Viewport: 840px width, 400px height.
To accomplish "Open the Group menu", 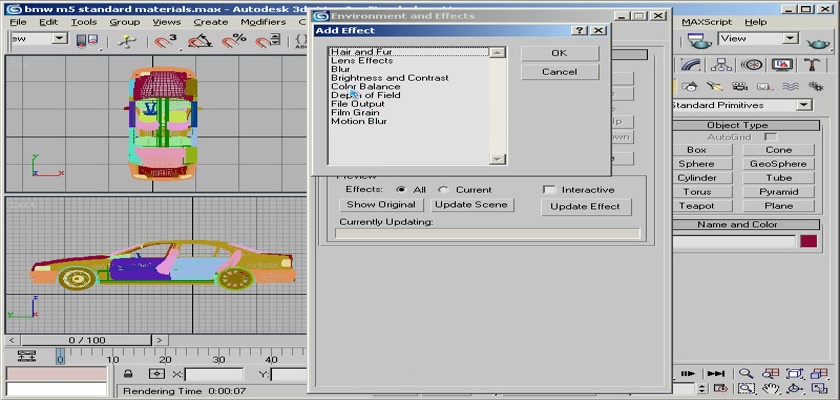I will pos(124,22).
